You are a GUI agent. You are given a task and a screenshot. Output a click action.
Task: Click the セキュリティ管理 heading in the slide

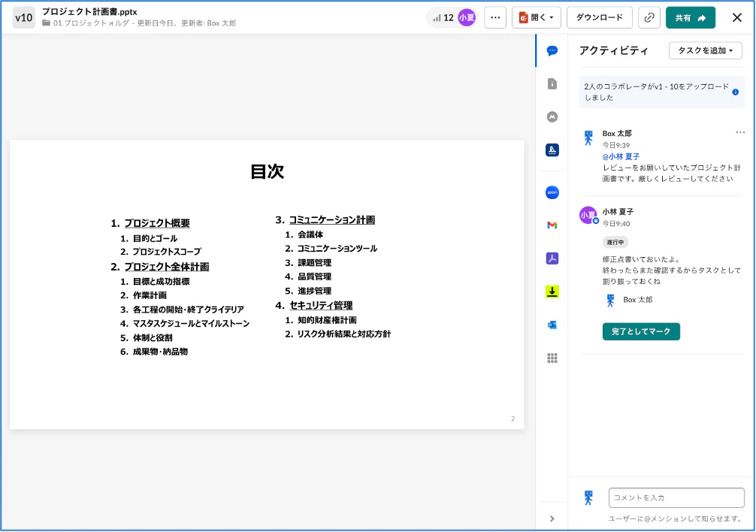(321, 305)
